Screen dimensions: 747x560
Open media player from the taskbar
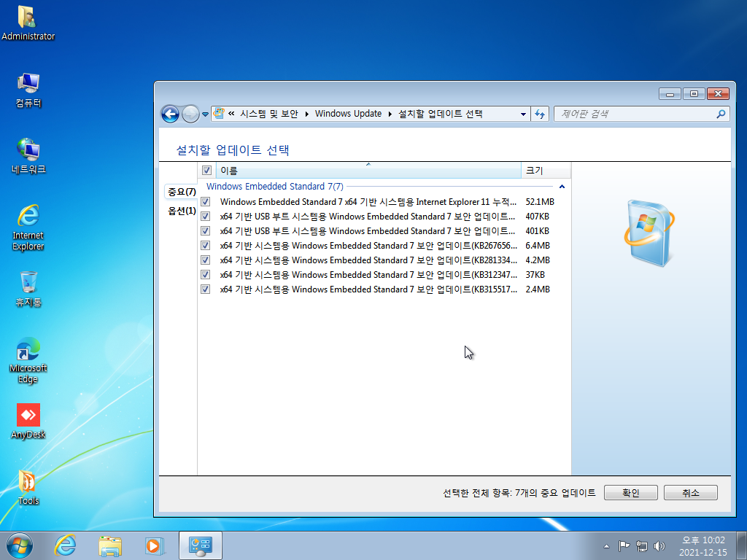point(155,545)
